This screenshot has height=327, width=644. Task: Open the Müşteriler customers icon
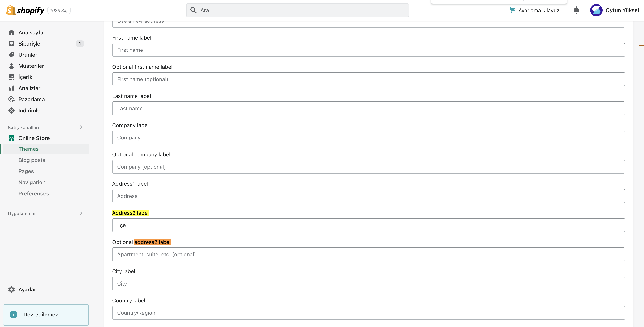pos(12,66)
